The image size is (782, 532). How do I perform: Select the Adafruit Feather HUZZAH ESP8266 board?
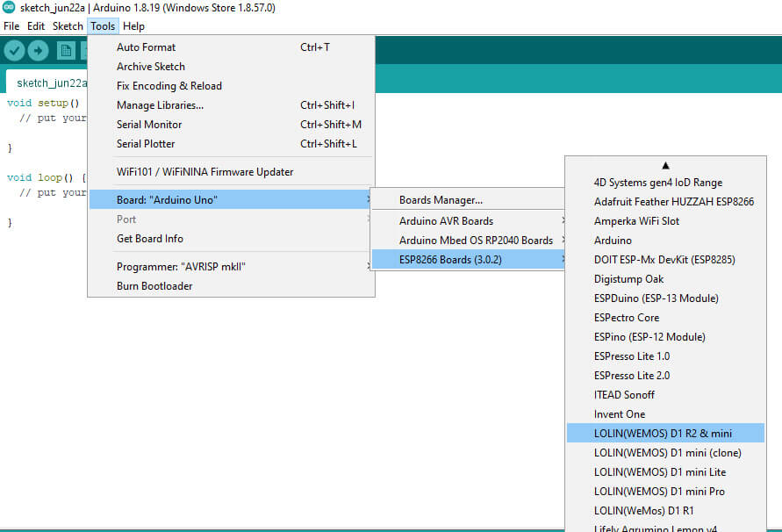pos(673,202)
